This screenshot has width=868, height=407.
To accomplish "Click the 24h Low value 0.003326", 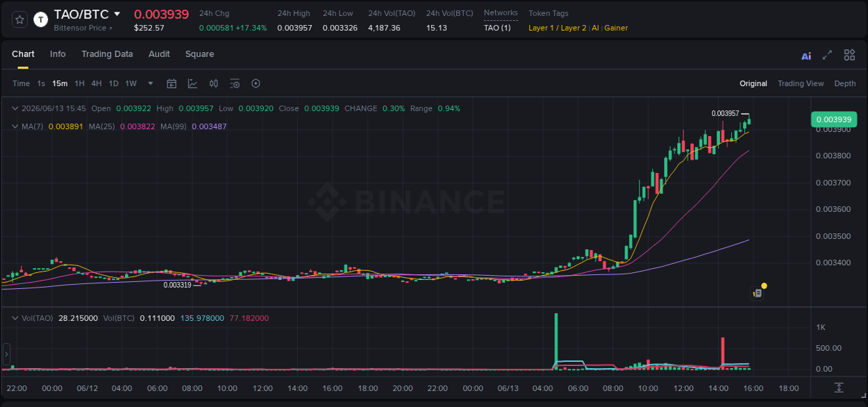I will [x=340, y=28].
